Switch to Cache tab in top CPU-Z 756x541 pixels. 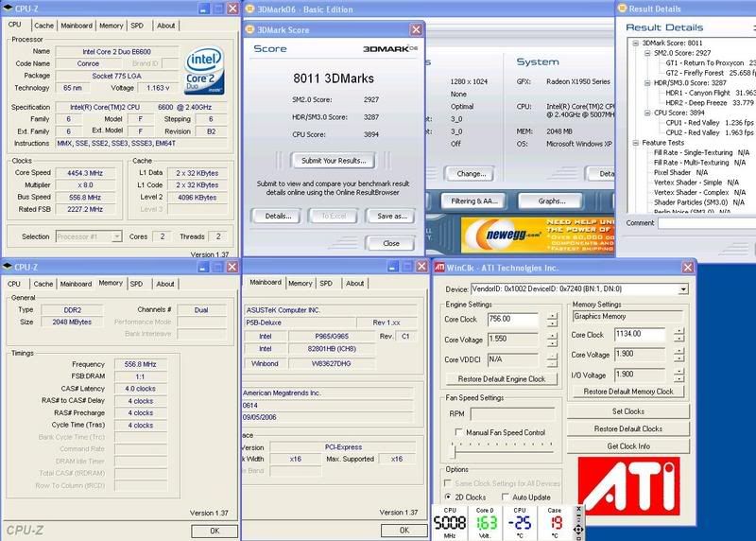43,26
